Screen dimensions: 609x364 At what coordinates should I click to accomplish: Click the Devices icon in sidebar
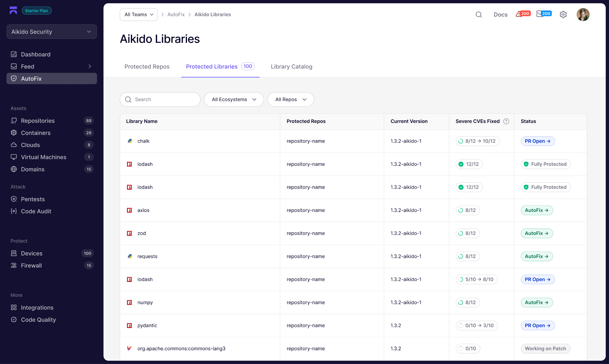14,253
